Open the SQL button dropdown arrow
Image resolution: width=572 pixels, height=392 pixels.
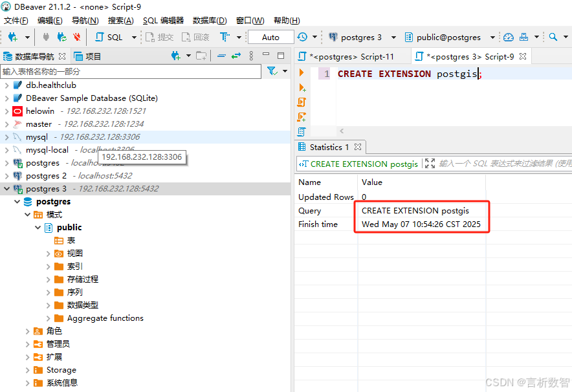(134, 37)
